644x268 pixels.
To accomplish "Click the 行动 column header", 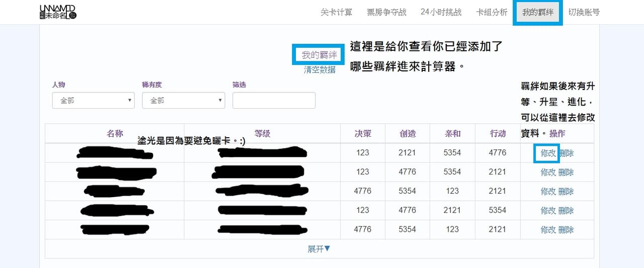I will coord(498,133).
